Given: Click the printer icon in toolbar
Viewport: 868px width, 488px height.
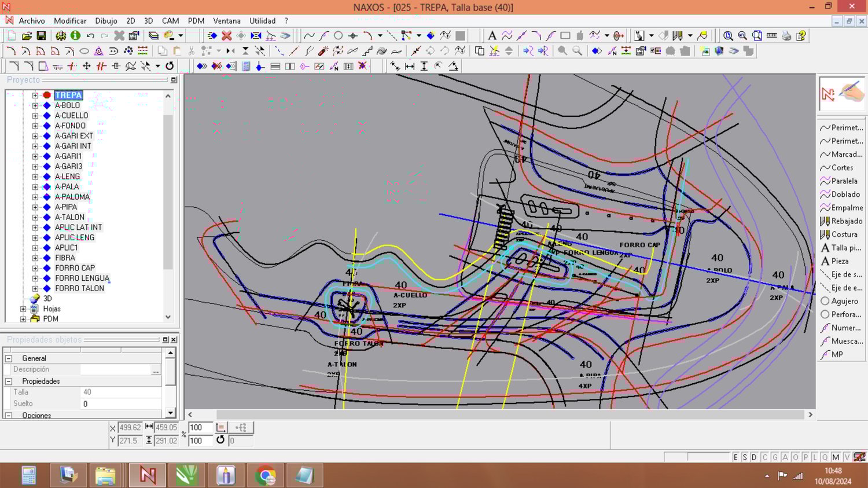Looking at the screenshot, I should 786,36.
